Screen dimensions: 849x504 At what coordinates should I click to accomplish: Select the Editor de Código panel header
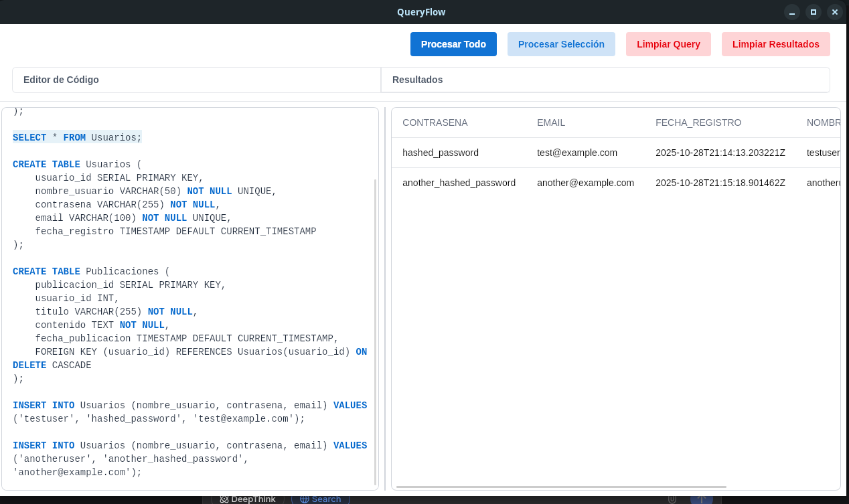tap(196, 80)
